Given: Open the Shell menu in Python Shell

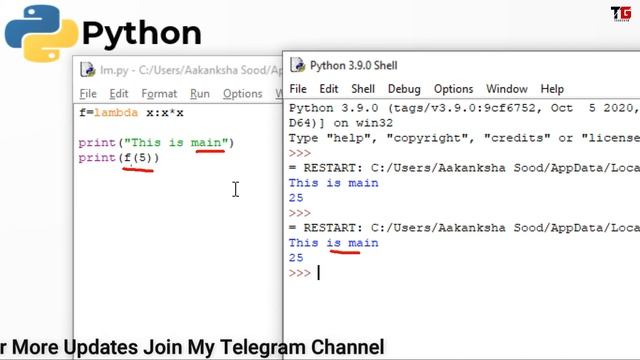Looking at the screenshot, I should 363,89.
